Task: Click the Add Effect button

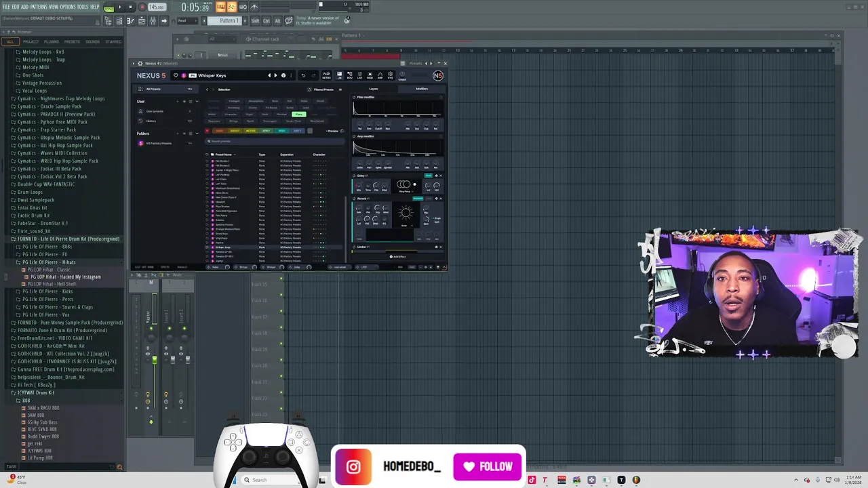Action: click(x=397, y=257)
